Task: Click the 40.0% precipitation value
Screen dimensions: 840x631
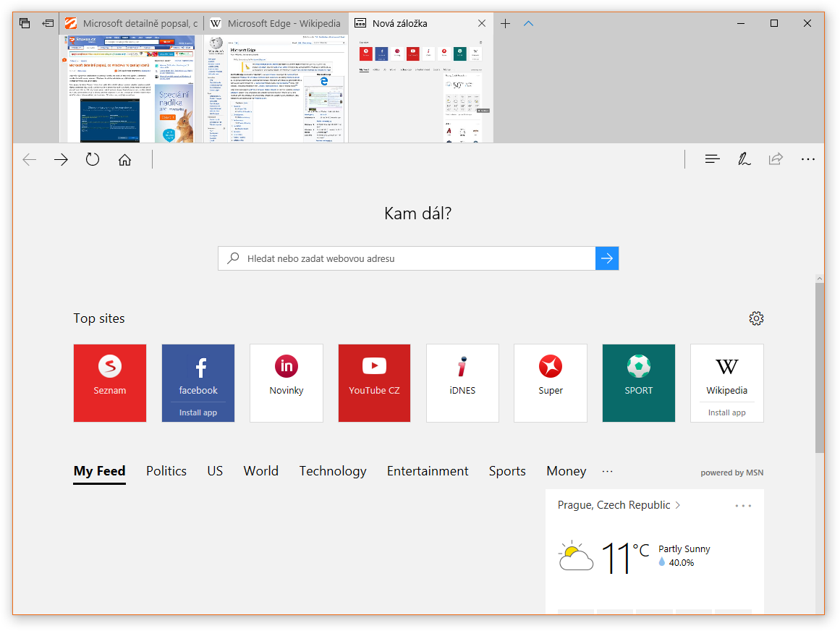Action: tap(682, 562)
